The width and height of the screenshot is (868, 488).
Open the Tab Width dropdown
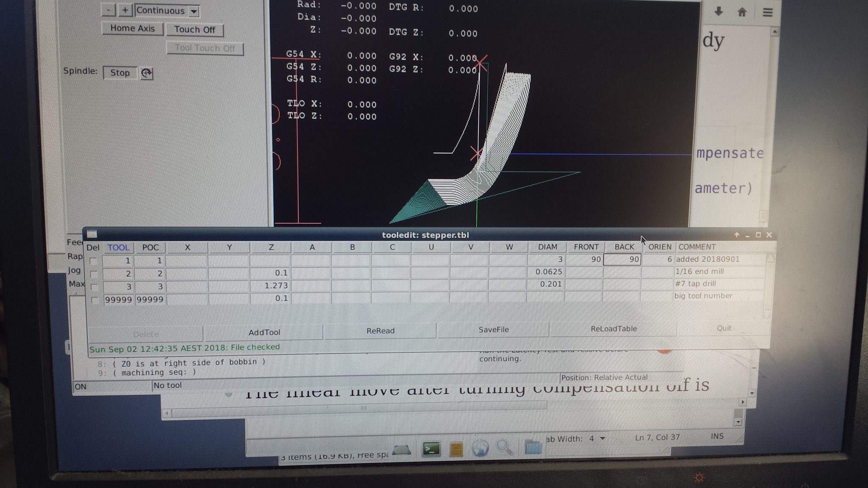click(x=602, y=439)
